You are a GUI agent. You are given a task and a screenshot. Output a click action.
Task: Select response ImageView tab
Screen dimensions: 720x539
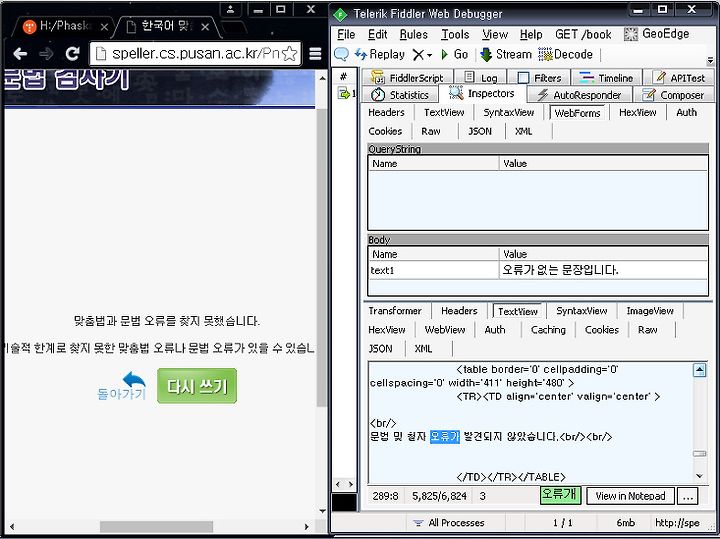(x=650, y=311)
